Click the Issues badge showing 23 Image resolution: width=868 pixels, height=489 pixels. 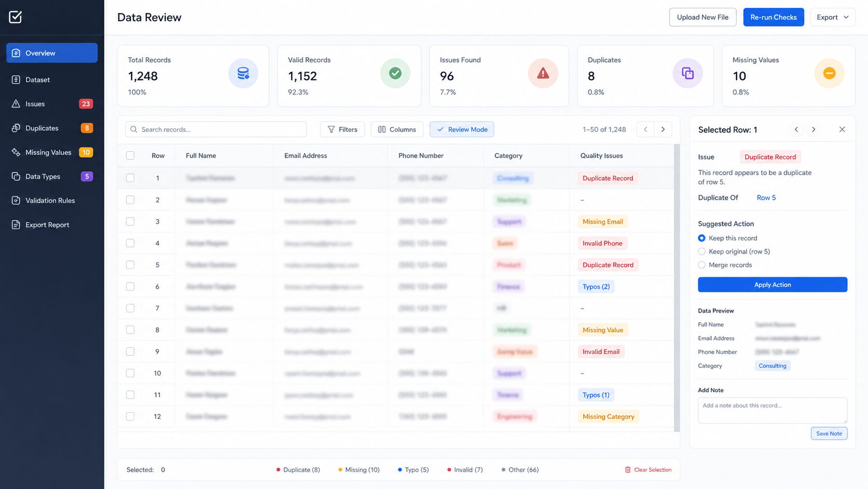coord(86,104)
